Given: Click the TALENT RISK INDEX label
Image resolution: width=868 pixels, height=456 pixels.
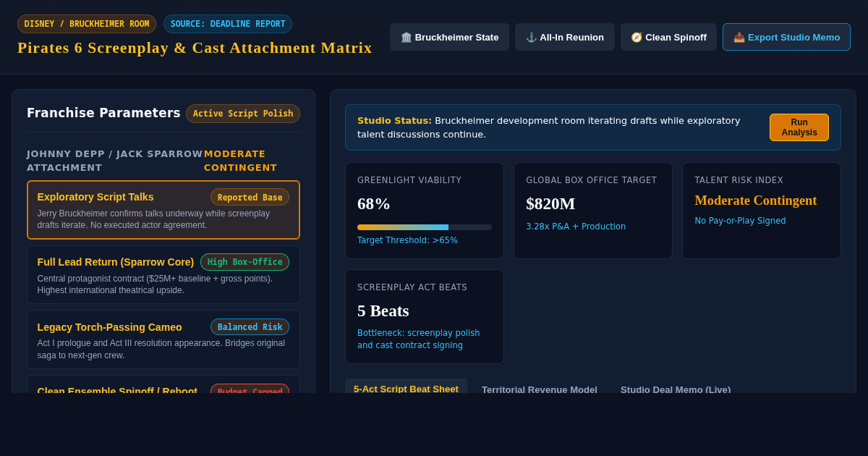Looking at the screenshot, I should (x=739, y=180).
